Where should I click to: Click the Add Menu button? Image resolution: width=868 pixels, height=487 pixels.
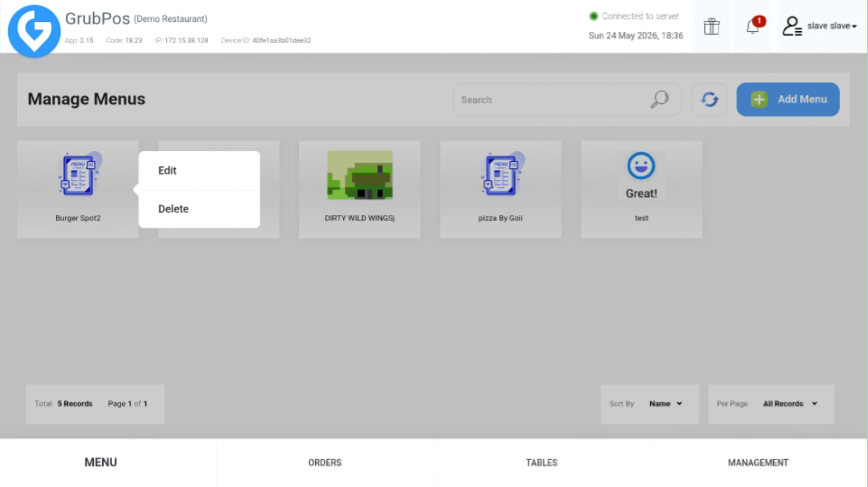(788, 99)
